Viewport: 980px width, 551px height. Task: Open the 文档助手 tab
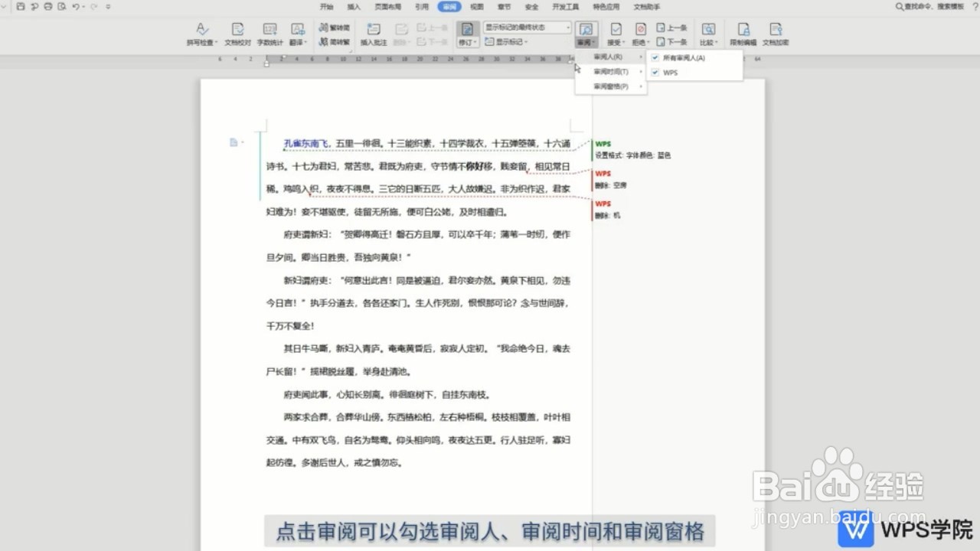pos(647,6)
